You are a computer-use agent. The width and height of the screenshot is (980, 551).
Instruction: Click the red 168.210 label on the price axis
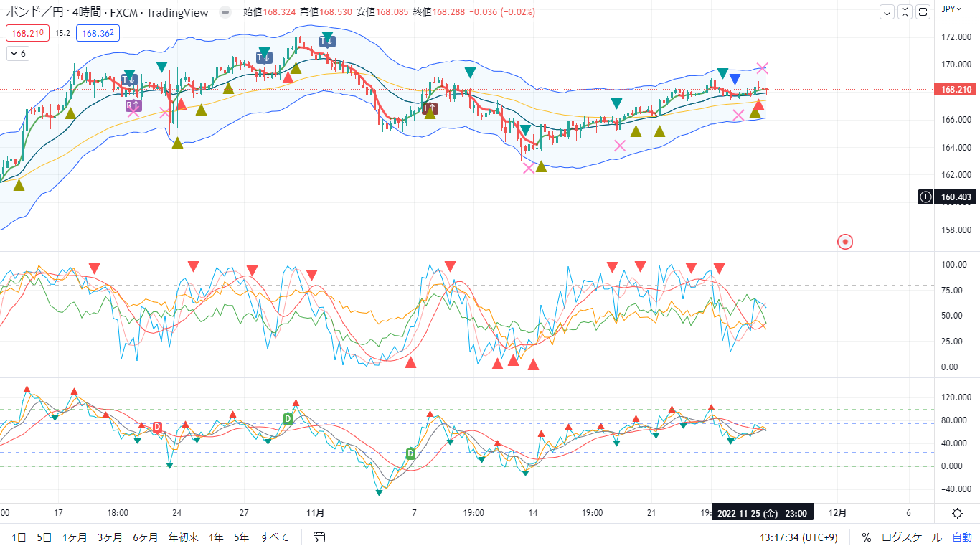coord(956,90)
